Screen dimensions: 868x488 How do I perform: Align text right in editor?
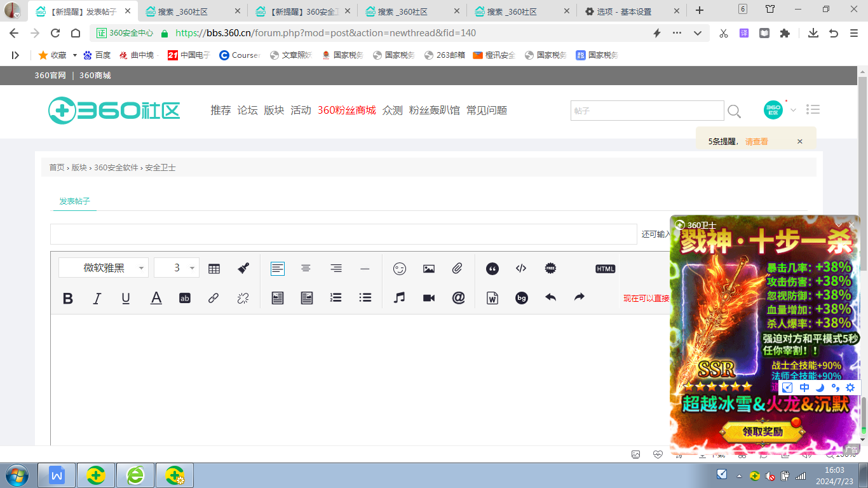[x=336, y=269]
